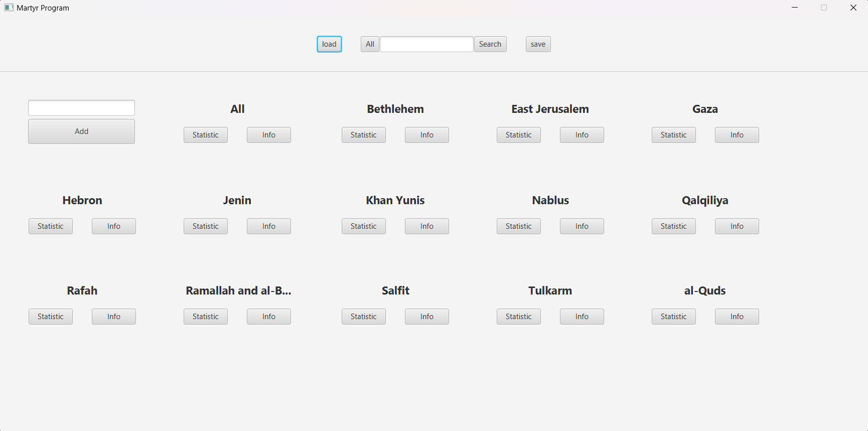Click the Search button
This screenshot has width=868, height=431.
[490, 44]
